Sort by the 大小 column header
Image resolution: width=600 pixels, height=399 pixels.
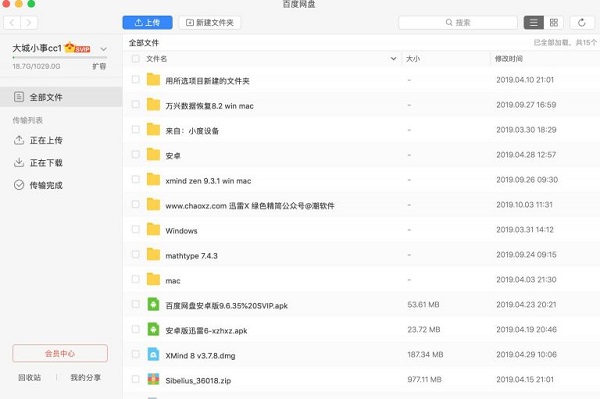[413, 59]
